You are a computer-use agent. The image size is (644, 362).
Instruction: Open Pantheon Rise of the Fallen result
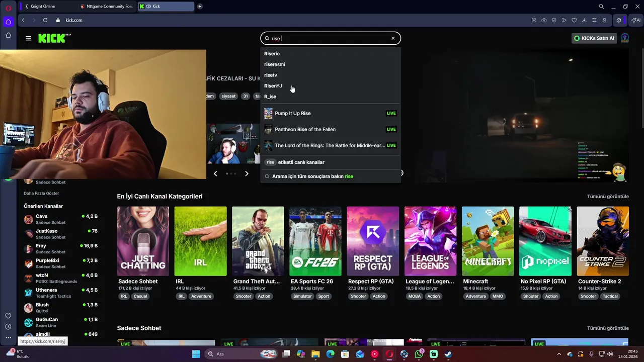point(330,129)
